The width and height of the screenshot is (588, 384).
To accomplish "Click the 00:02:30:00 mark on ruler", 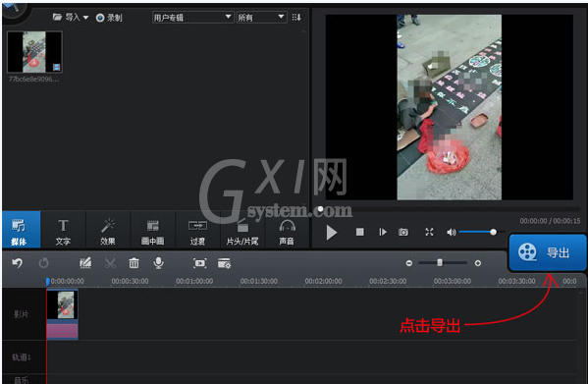I will 388,281.
